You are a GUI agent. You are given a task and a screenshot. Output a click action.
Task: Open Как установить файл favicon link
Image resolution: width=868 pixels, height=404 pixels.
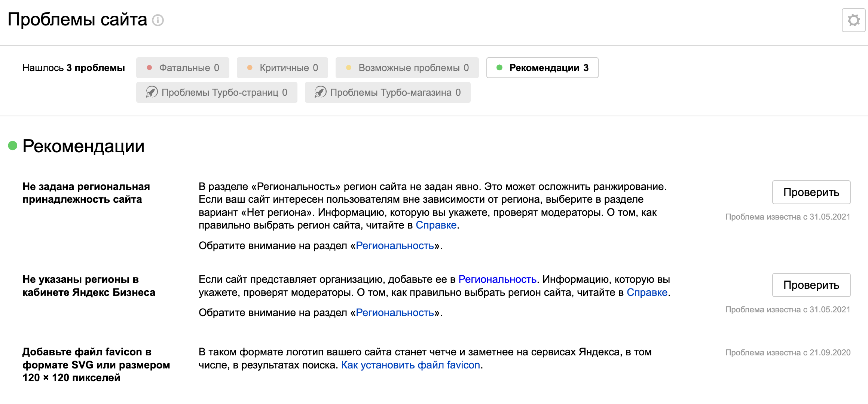coord(410,365)
